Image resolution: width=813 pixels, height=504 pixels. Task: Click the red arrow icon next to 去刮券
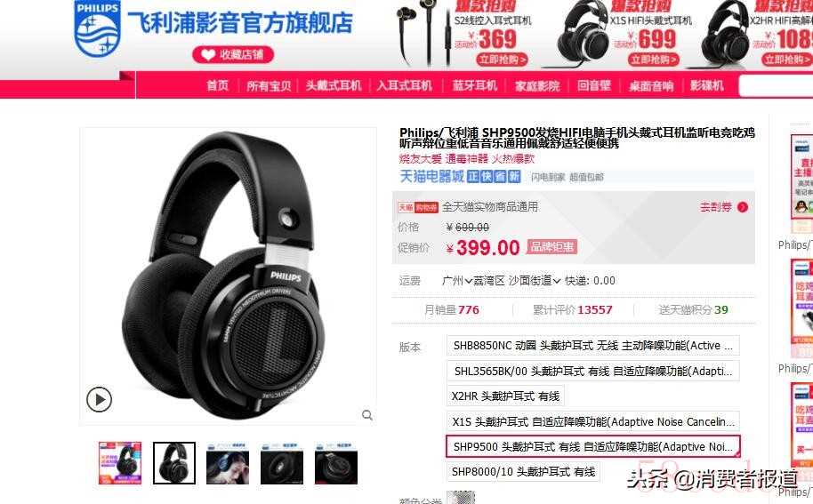point(743,207)
